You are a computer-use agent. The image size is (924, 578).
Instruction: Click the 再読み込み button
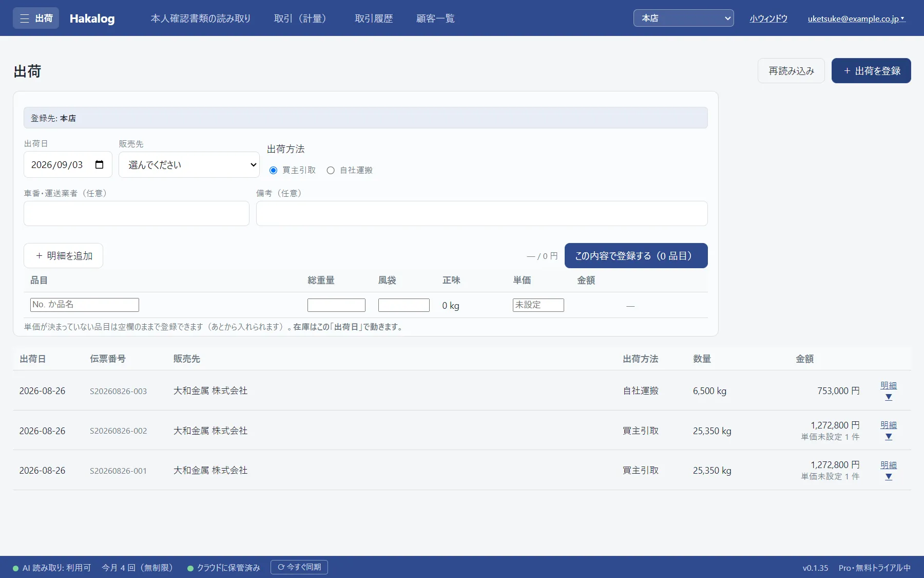(791, 70)
